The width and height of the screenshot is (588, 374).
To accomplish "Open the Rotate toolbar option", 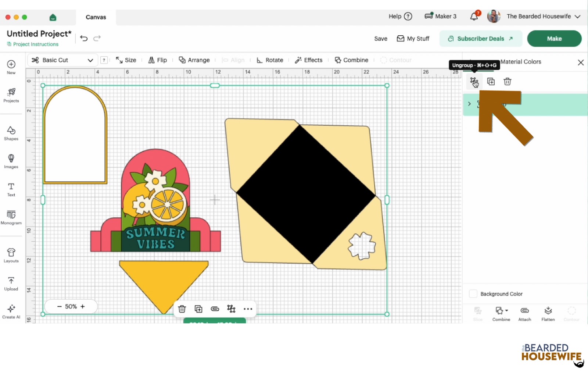I will pyautogui.click(x=270, y=60).
